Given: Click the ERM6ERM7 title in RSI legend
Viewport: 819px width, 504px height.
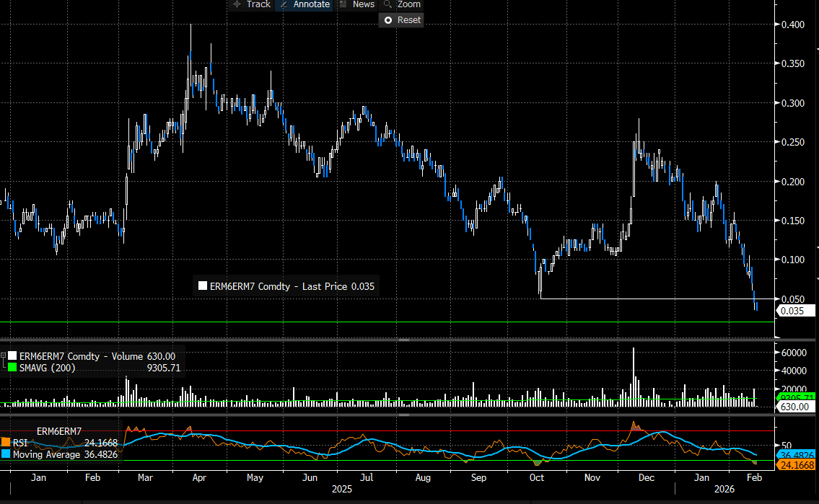Looking at the screenshot, I should tap(58, 431).
